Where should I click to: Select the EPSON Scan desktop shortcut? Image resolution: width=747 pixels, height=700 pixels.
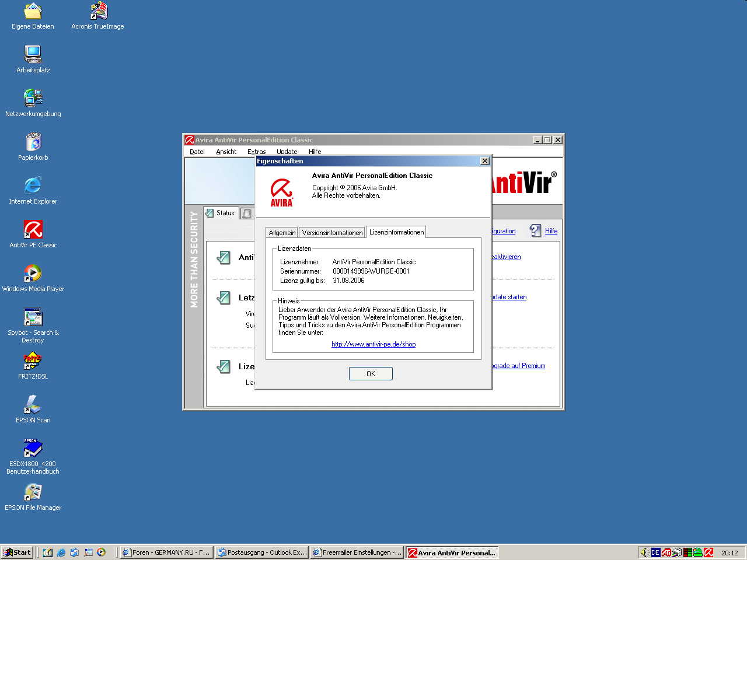(x=33, y=409)
